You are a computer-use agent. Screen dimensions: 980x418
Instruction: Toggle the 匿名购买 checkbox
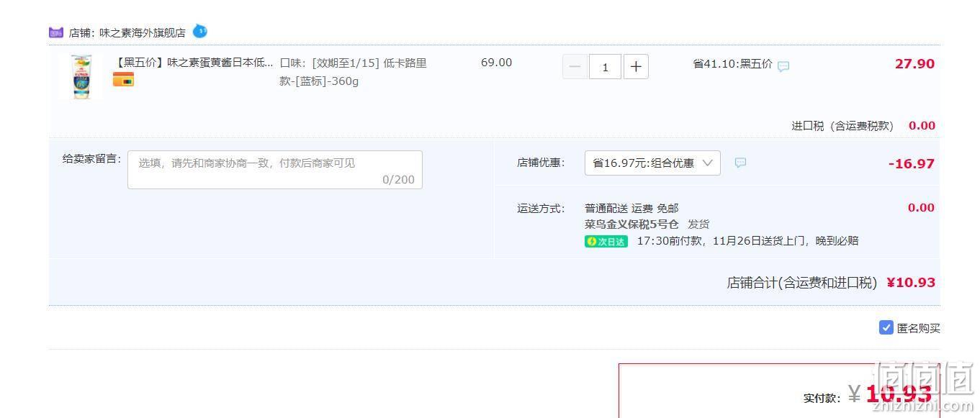(x=886, y=327)
